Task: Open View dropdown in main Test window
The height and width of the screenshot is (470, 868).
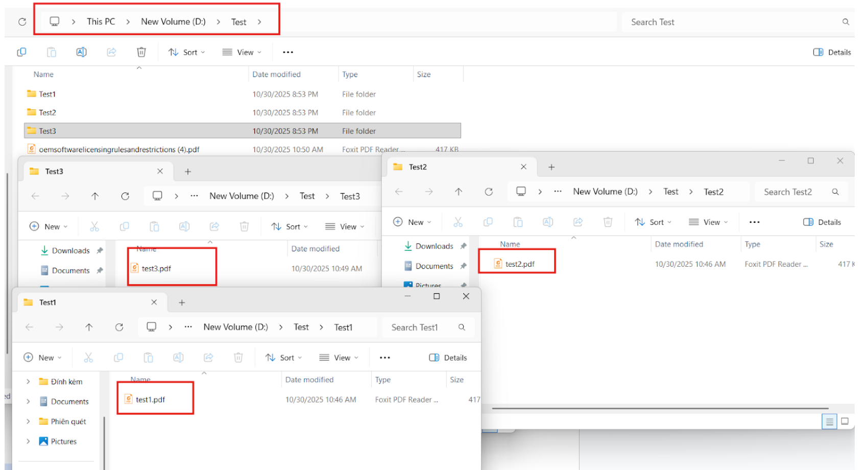Action: coord(242,52)
